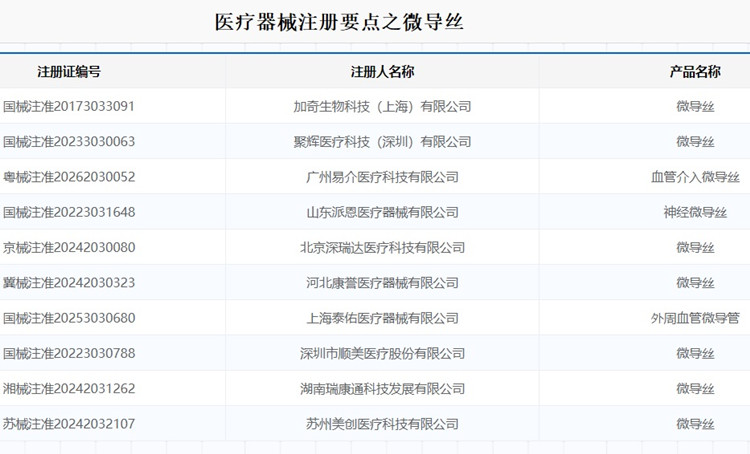The width and height of the screenshot is (750, 454).
Task: Select 广州易介医疗科技有限公司 cell
Action: [x=382, y=177]
